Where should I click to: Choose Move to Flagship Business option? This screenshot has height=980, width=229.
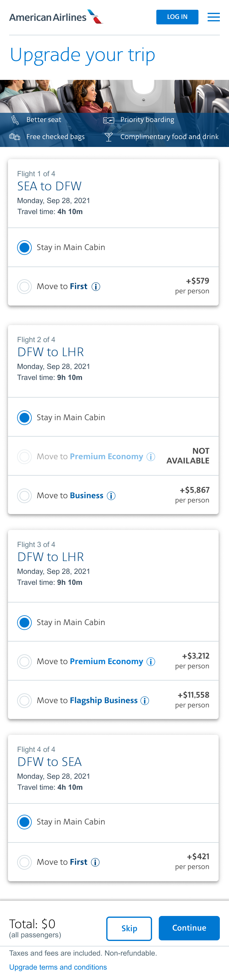[x=24, y=700]
